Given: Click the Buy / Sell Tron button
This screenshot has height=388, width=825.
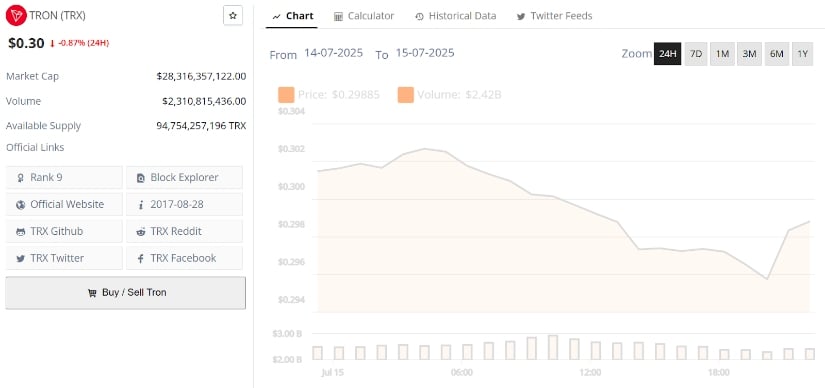Looking at the screenshot, I should 125,293.
